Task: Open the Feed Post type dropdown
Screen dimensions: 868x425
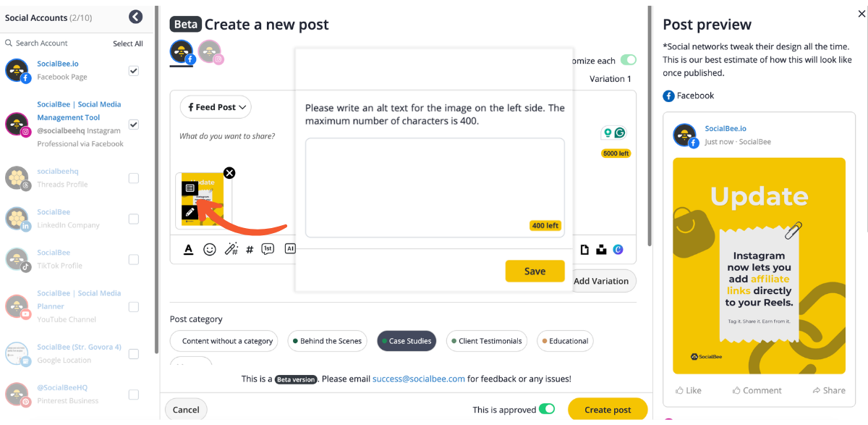Action: pos(216,107)
